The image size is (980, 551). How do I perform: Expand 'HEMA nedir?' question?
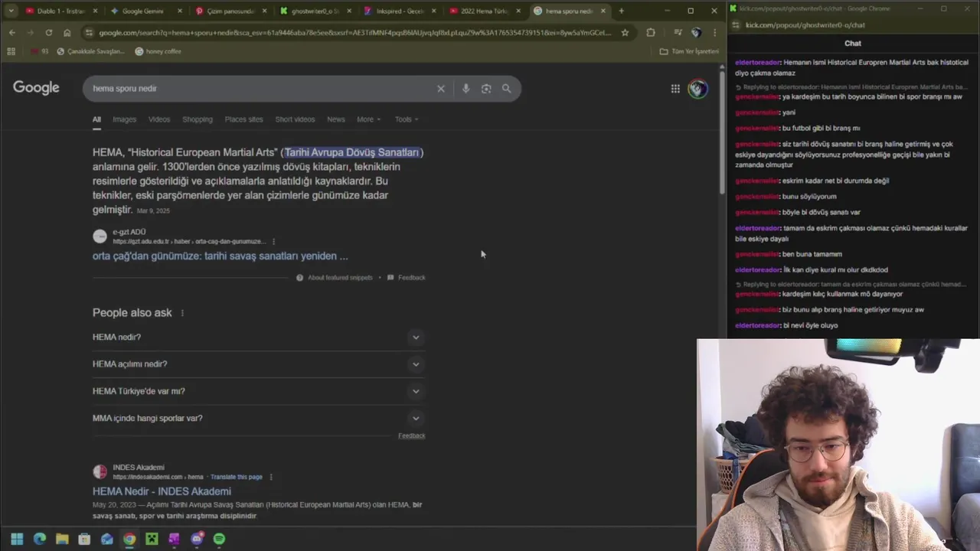tap(259, 337)
